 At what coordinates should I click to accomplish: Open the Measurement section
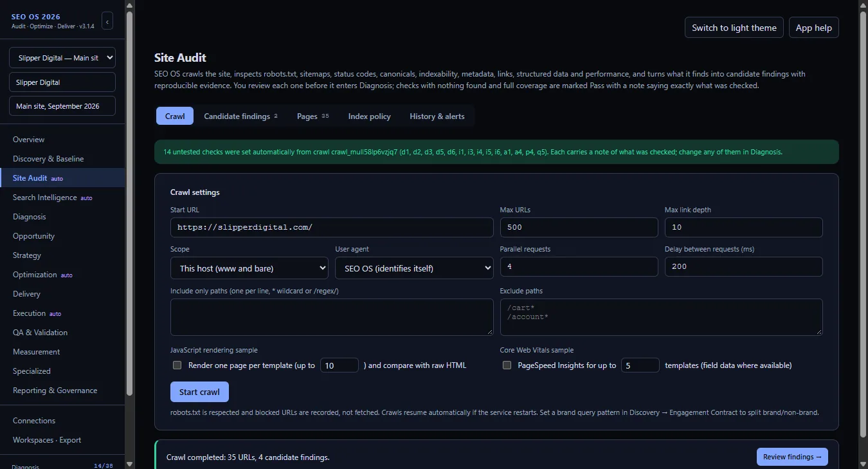click(62, 352)
